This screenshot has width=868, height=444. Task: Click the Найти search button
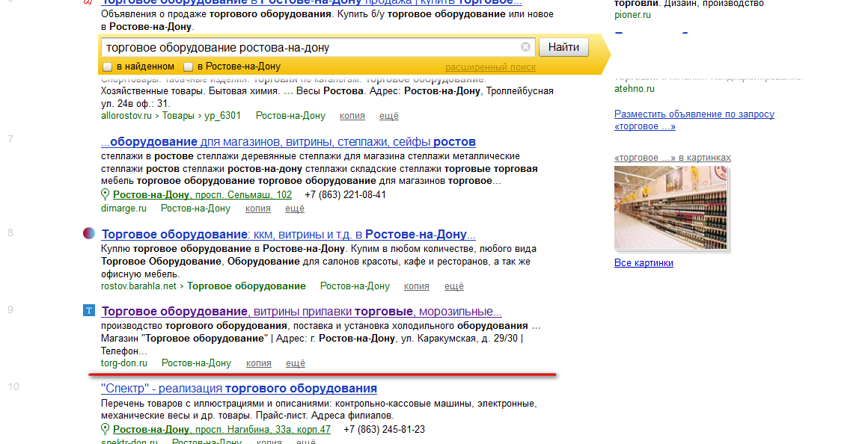pyautogui.click(x=563, y=47)
